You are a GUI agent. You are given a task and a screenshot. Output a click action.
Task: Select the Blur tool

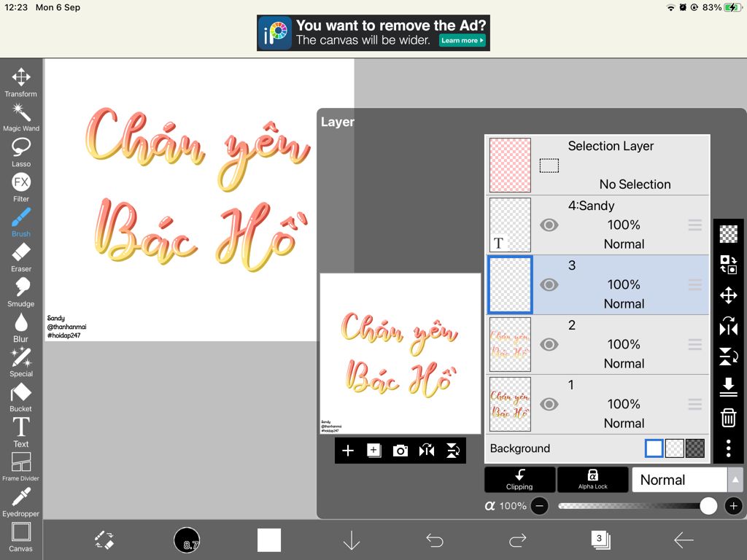(21, 327)
